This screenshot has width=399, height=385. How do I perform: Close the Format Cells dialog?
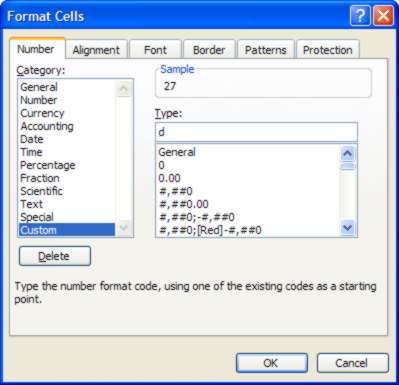click(383, 15)
